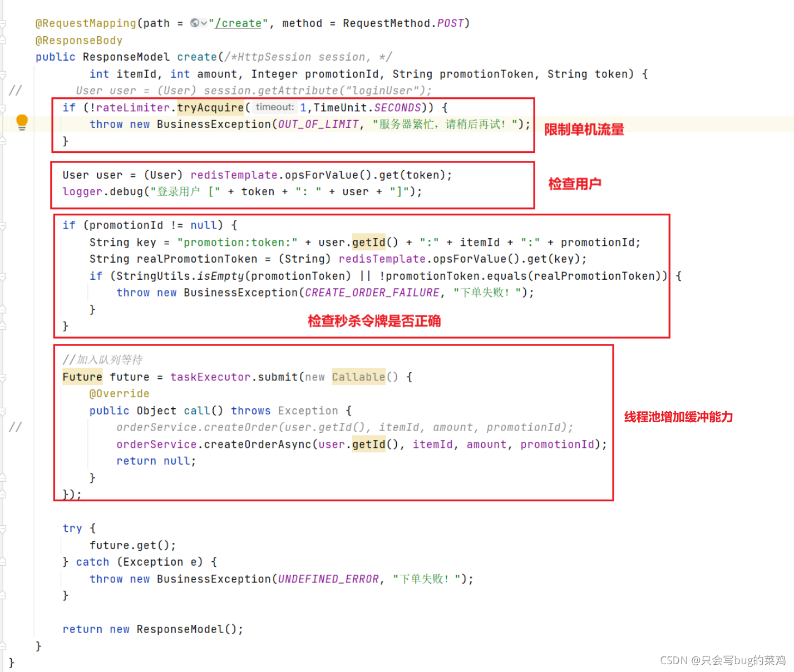Click the "//加入队列等待" comment

[x=102, y=360]
